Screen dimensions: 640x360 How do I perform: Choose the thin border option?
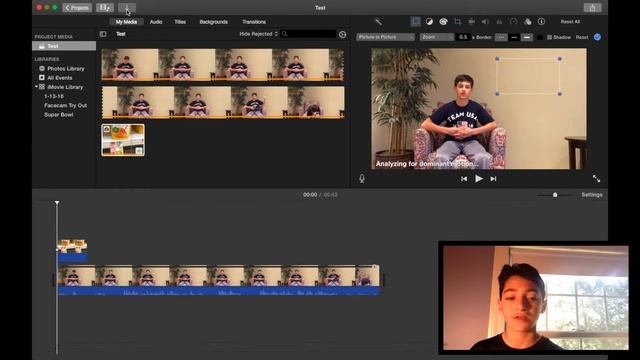tap(514, 38)
